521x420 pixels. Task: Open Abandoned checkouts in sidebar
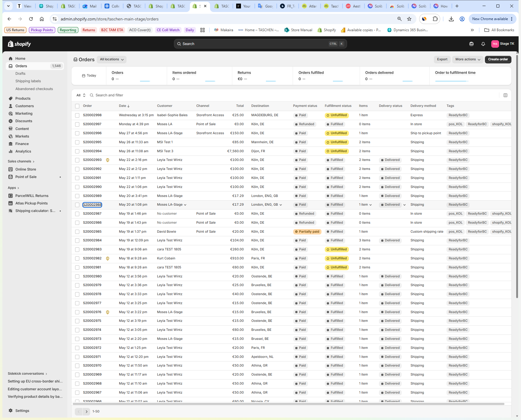point(34,89)
